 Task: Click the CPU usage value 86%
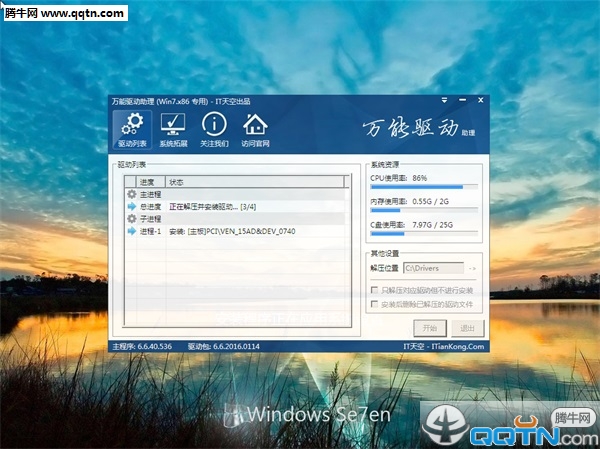pos(419,178)
